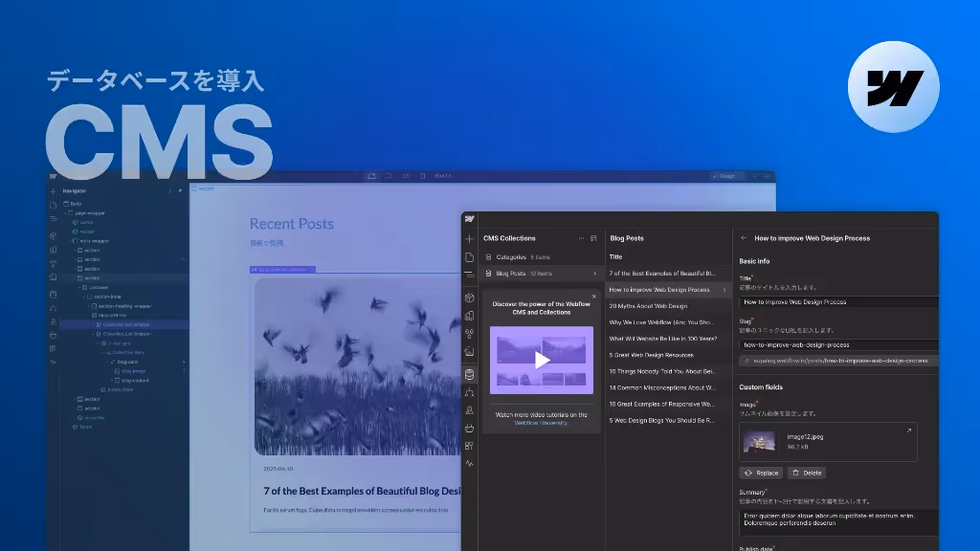Screen dimensions: 980x551
Task: Expand the Blog Posts collection chevron
Action: point(594,274)
